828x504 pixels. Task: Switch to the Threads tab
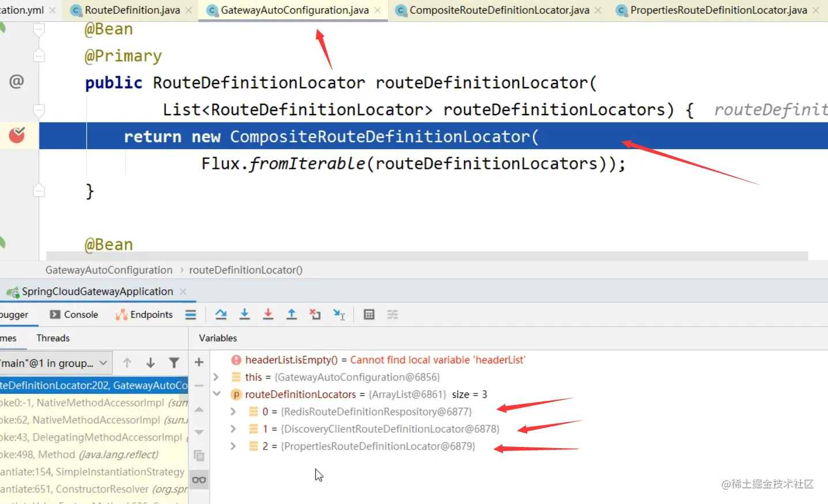[x=53, y=338]
